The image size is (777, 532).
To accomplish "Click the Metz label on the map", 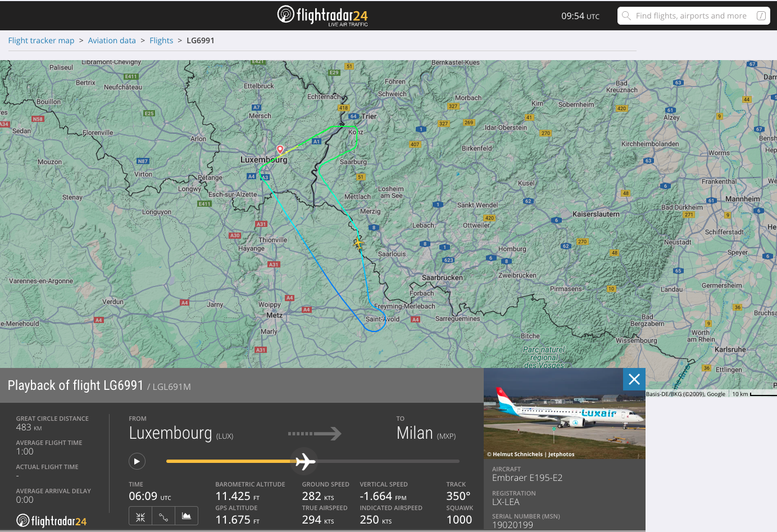I will (x=274, y=315).
